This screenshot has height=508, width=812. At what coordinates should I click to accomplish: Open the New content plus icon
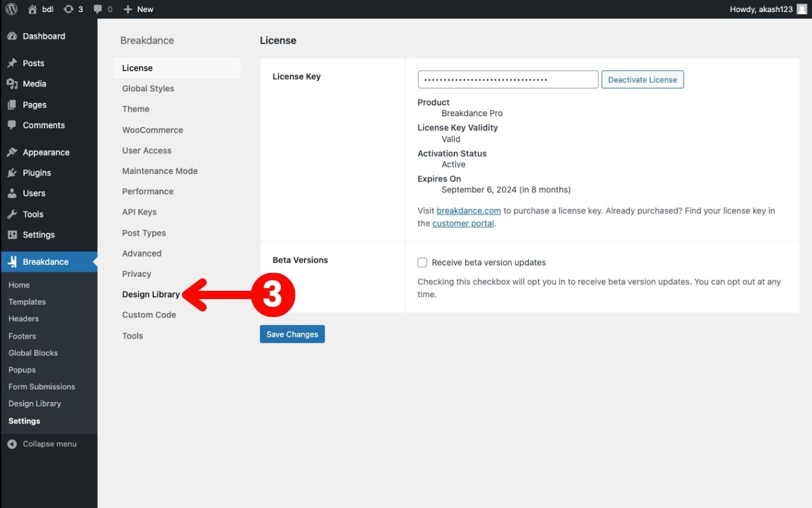coord(128,9)
